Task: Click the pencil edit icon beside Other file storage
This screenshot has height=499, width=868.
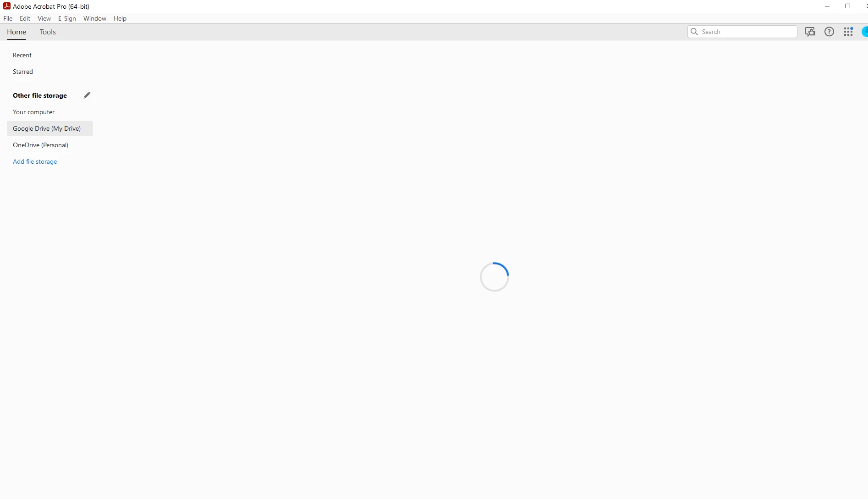Action: [87, 95]
